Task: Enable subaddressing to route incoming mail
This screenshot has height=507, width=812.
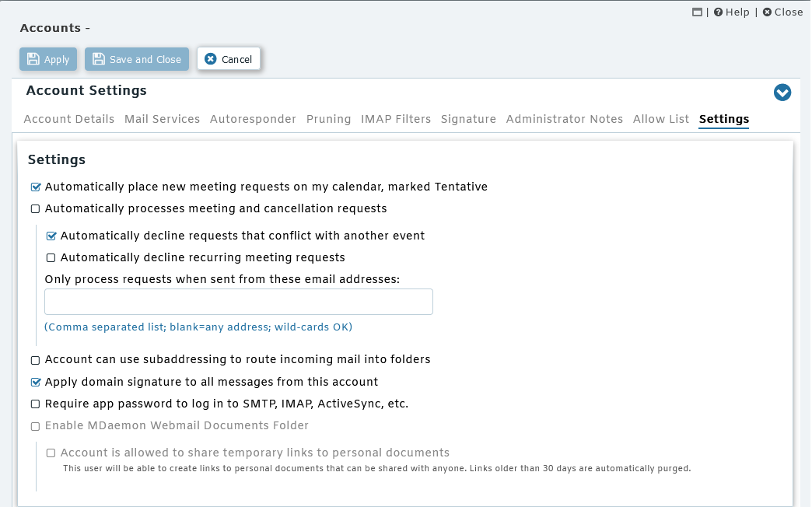Action: 36,360
